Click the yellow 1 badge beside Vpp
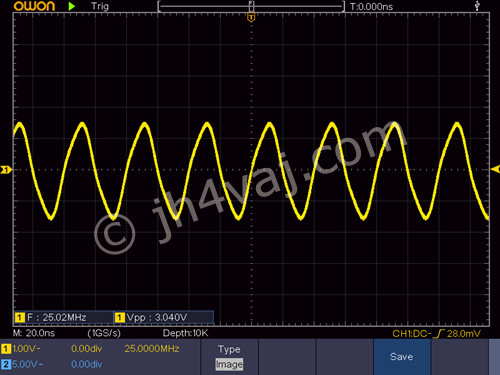 tap(120, 318)
